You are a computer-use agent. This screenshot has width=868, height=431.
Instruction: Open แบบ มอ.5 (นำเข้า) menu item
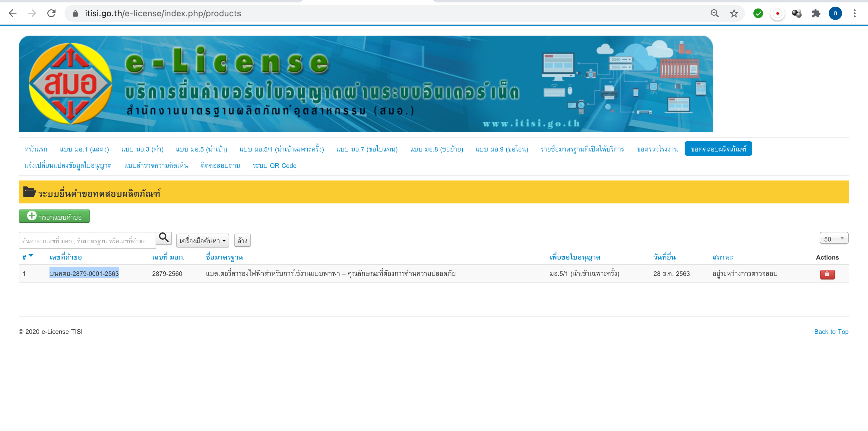pyautogui.click(x=201, y=149)
